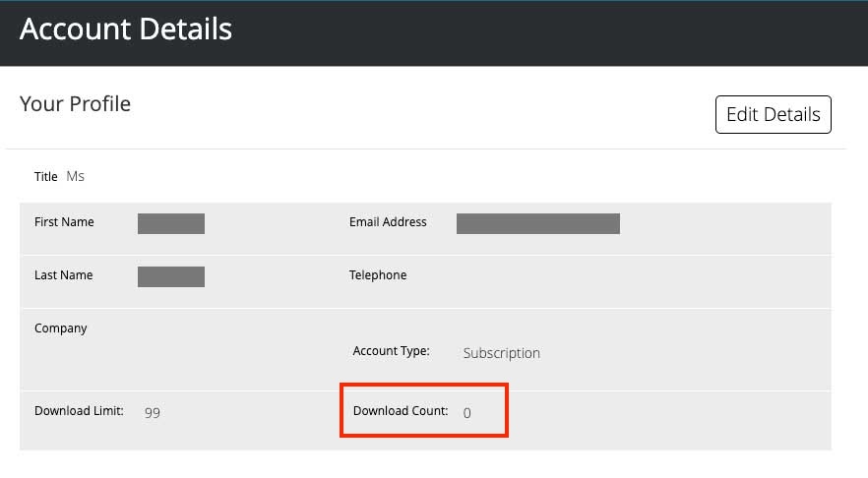Click the Email Address label
Image resolution: width=868 pixels, height=478 pixels.
(x=388, y=222)
